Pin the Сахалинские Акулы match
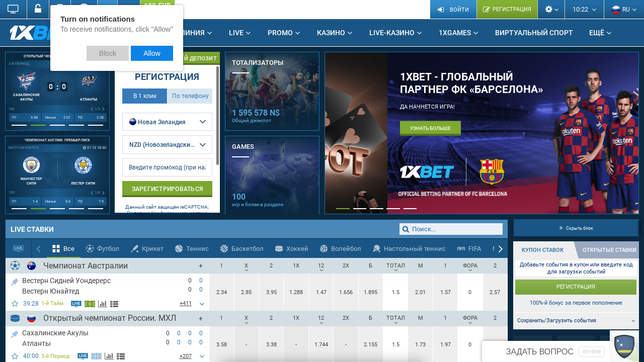Screen dimensions: 644x362 click(x=15, y=334)
